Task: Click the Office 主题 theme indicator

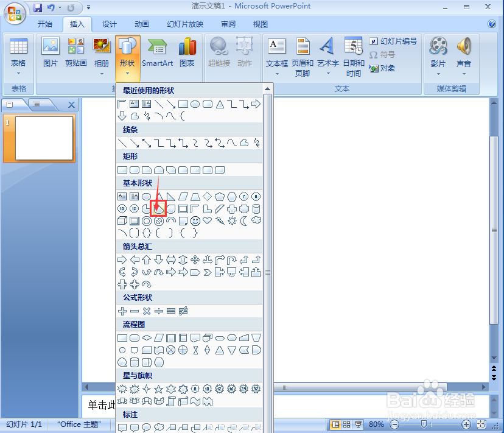Action: coord(79,424)
